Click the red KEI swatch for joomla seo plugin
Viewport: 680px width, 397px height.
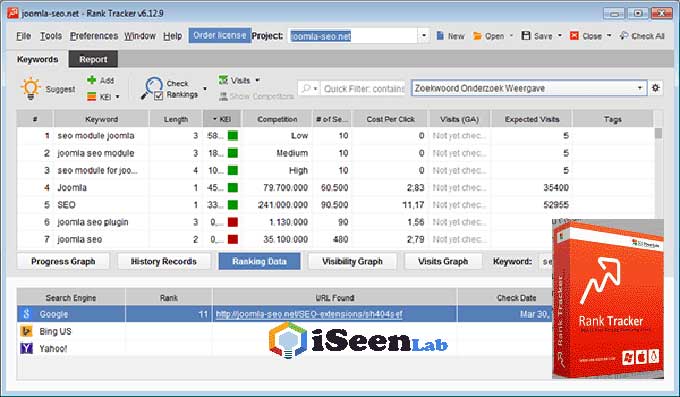233,222
